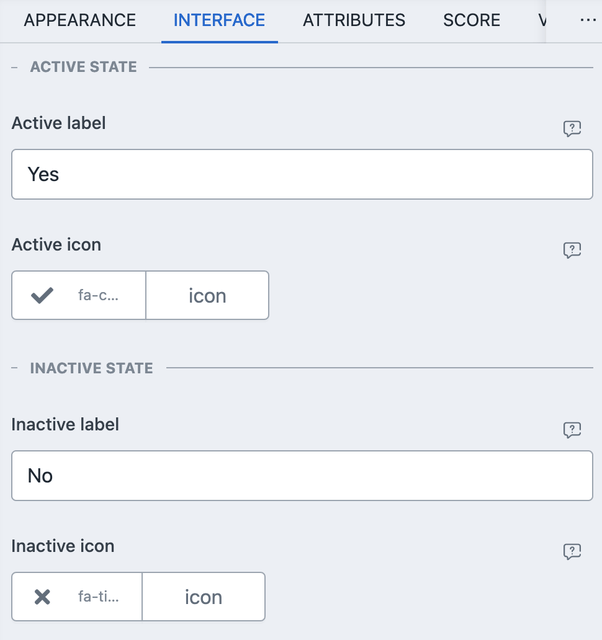Click the checkmark preview in Active icon

pyautogui.click(x=42, y=296)
